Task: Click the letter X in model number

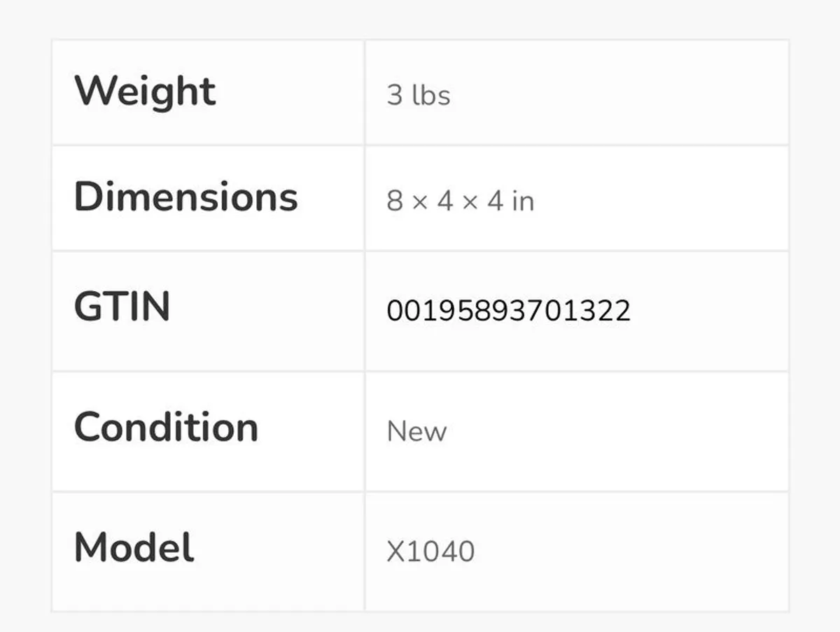Action: 395,552
